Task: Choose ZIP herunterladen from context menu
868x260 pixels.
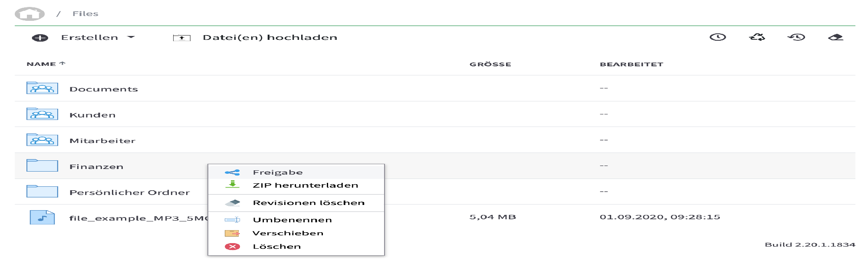Action: [306, 185]
